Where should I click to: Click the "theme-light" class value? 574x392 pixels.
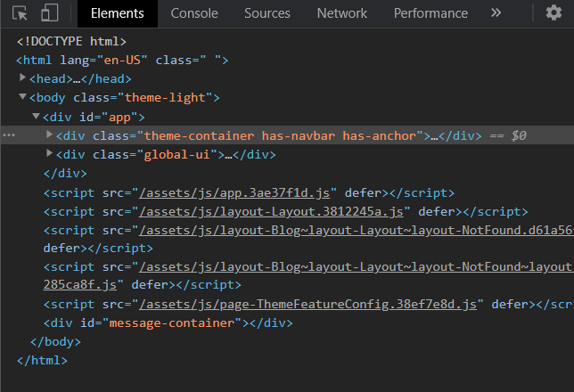click(x=165, y=98)
